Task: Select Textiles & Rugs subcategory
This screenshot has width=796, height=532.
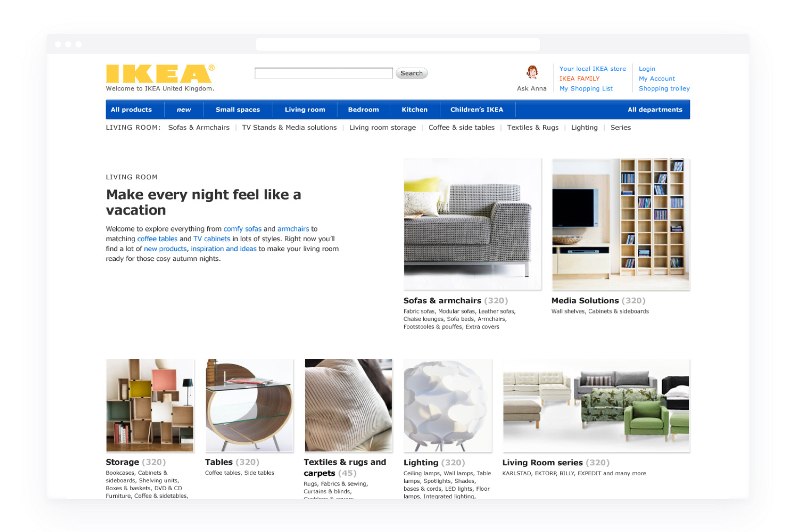Action: click(532, 128)
